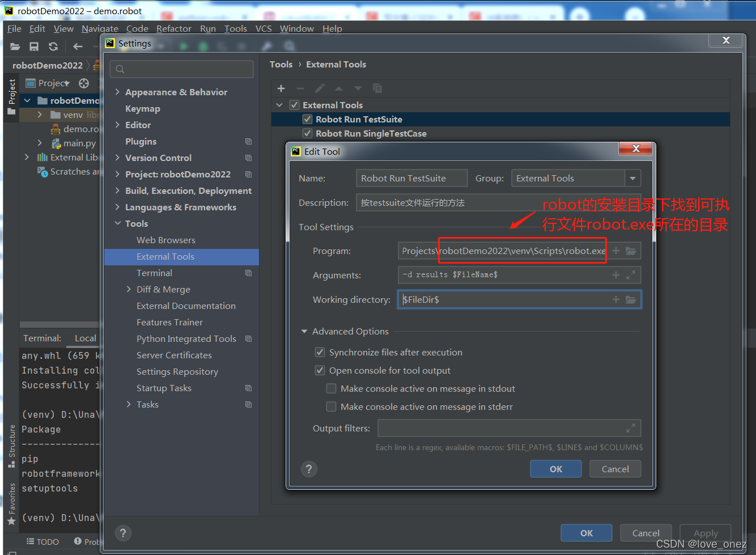Insert macro into Arguments using plus icon
Viewport: 756px width, 555px height.
click(x=615, y=275)
